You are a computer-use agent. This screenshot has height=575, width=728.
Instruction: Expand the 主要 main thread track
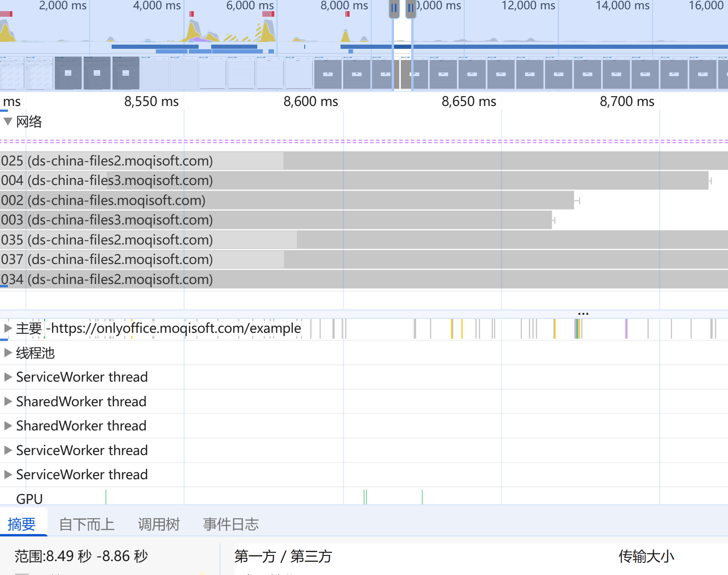7,328
